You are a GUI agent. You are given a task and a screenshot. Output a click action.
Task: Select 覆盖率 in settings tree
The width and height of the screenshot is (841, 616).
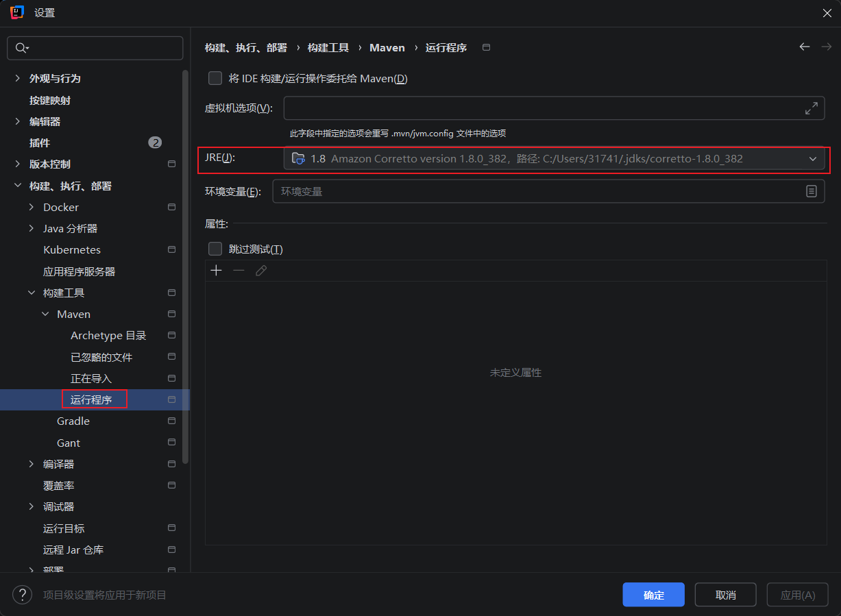[59, 485]
